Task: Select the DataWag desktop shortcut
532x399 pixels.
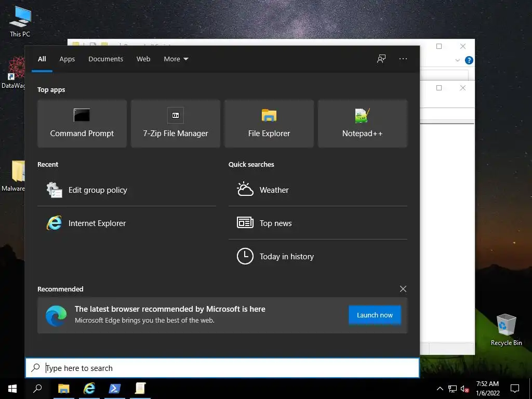Action: point(13,72)
